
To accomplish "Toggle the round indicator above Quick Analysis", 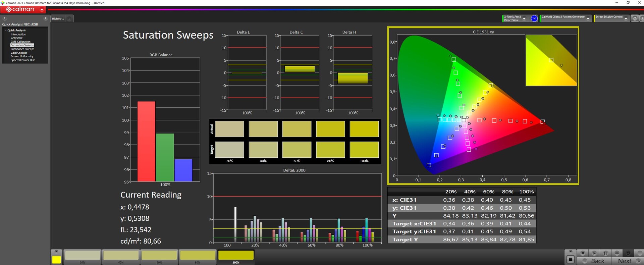I will (x=5, y=18).
